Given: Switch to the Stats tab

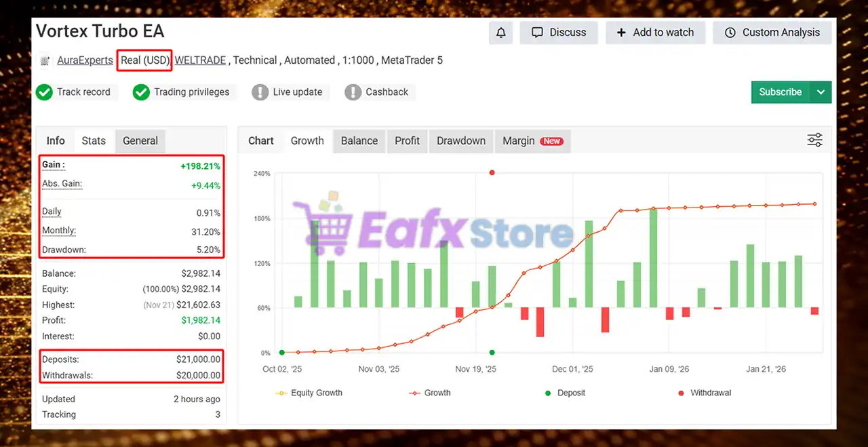Looking at the screenshot, I should (x=94, y=140).
